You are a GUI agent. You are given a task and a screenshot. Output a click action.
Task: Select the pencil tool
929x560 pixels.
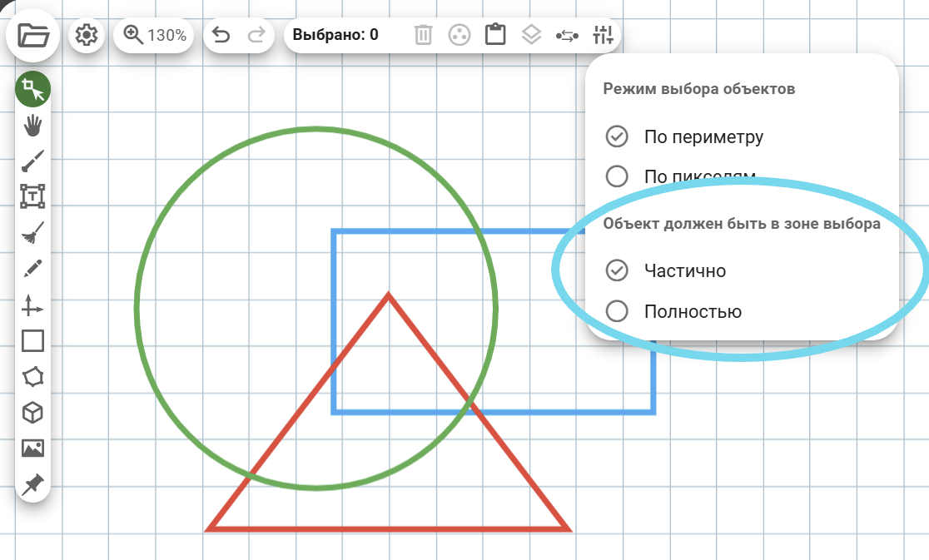click(33, 270)
